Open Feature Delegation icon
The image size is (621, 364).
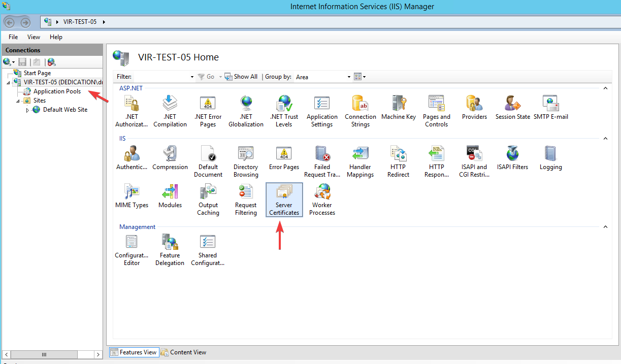pos(170,250)
